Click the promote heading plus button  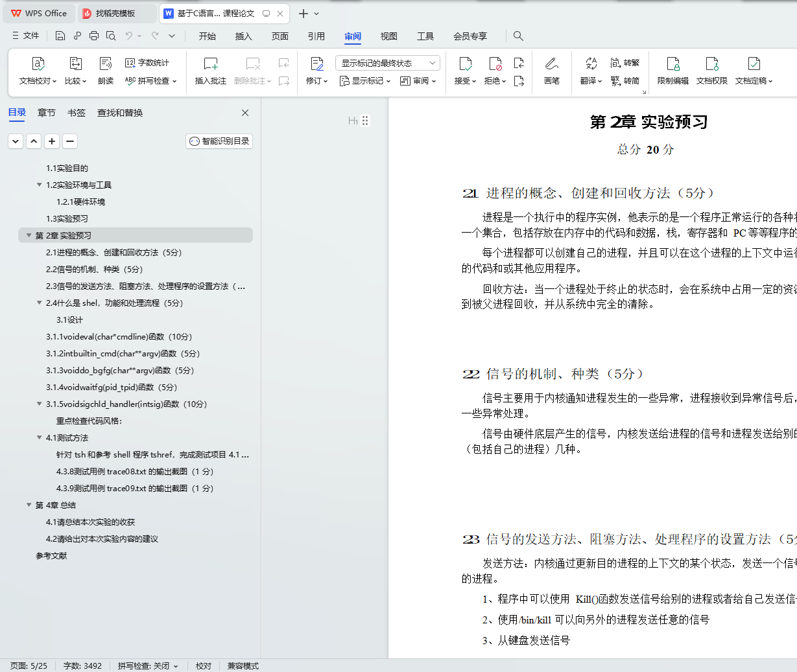coord(52,141)
